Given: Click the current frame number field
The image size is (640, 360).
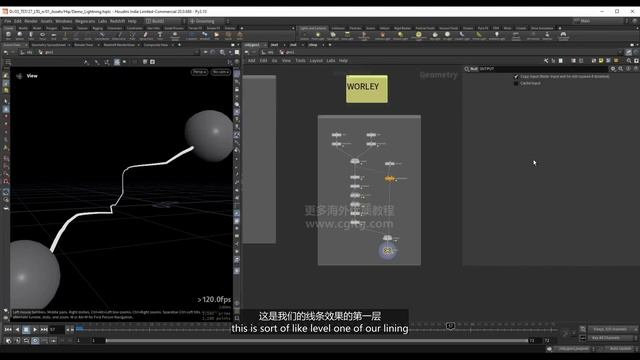Looking at the screenshot, I should [57, 329].
